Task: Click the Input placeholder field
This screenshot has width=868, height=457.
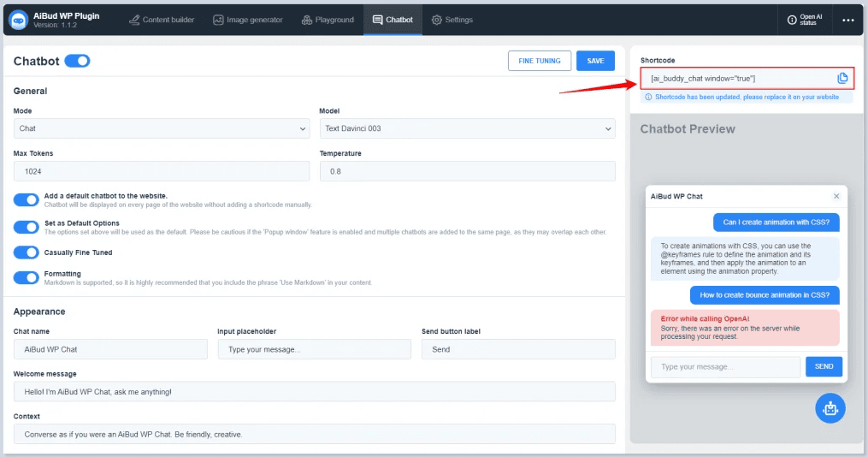Action: 315,349
